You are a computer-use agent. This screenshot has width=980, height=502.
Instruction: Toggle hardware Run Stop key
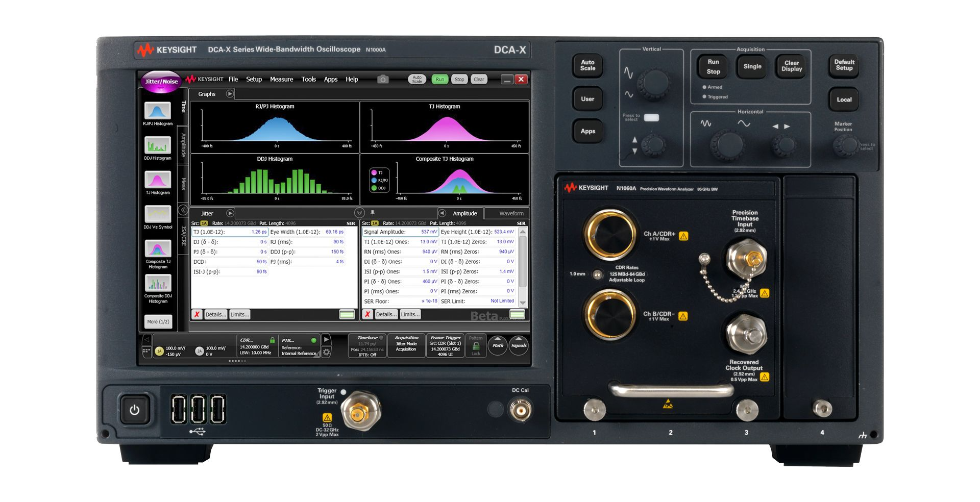[713, 66]
